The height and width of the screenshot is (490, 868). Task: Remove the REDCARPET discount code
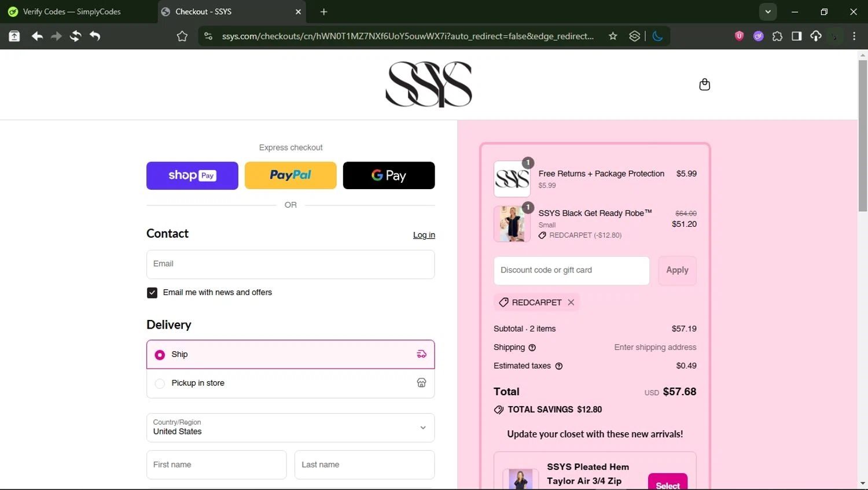571,302
